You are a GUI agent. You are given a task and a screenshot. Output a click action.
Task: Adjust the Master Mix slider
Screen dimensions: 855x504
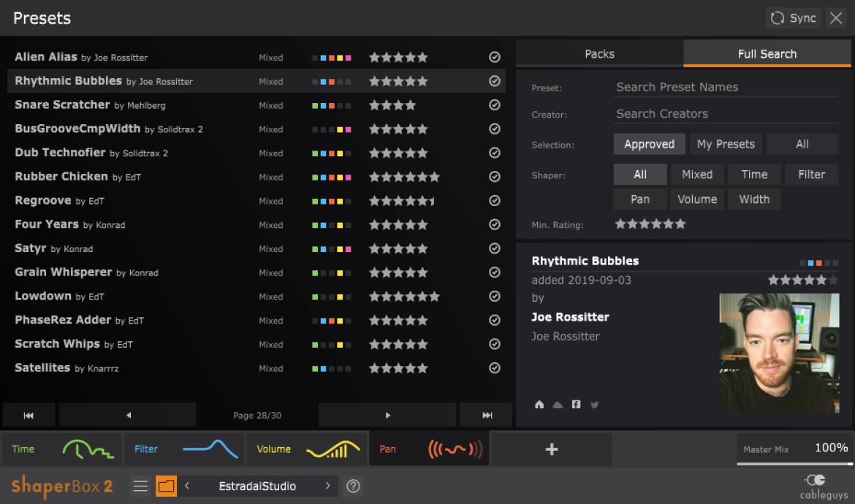[x=795, y=449]
